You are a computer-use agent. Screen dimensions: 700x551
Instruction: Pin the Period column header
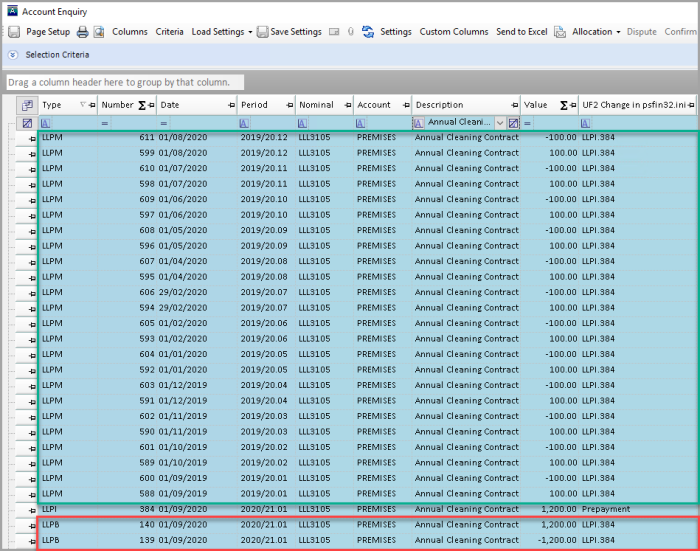point(289,105)
